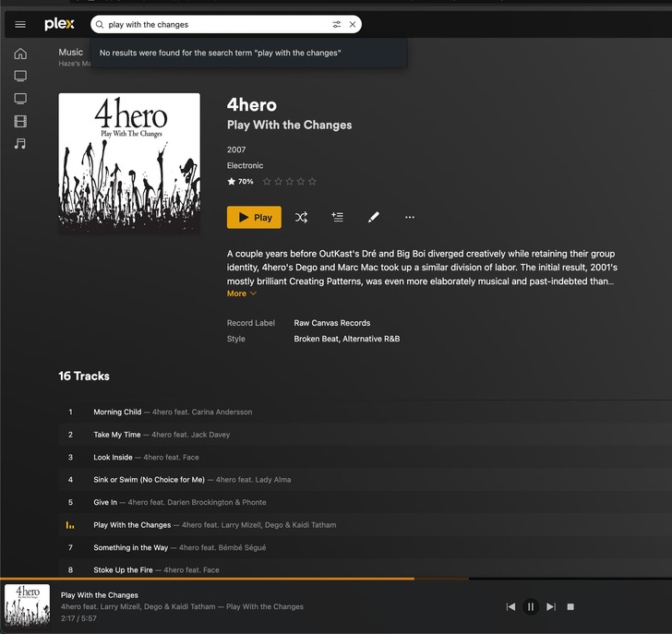The image size is (672, 634).
Task: Clear the search field with X
Action: 353,24
